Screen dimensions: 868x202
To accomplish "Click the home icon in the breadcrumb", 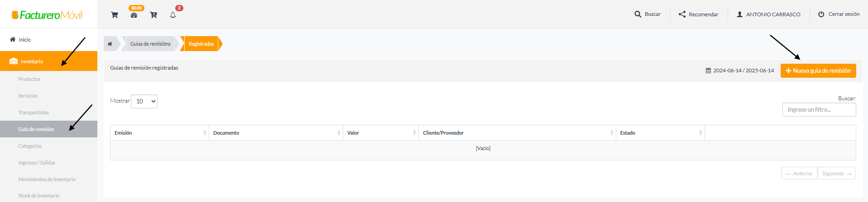I will pos(110,44).
